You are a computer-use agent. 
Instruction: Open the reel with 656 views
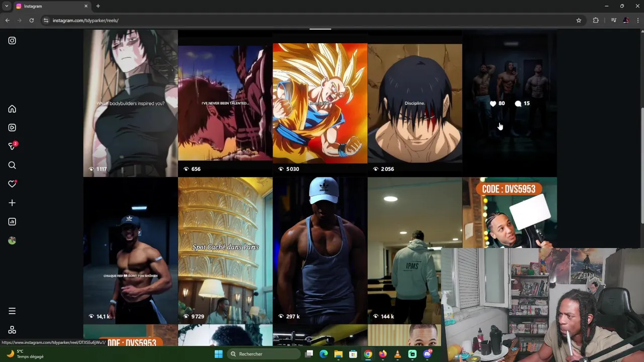(225, 103)
